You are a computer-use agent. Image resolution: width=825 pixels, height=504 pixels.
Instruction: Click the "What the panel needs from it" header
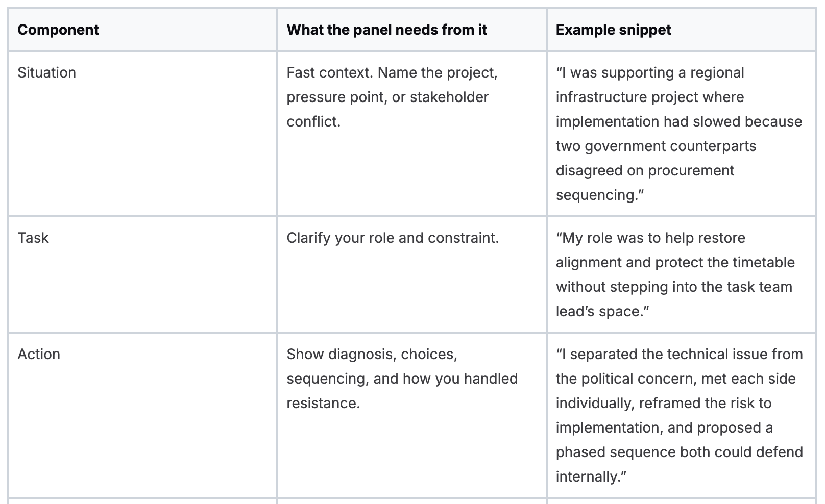point(386,30)
